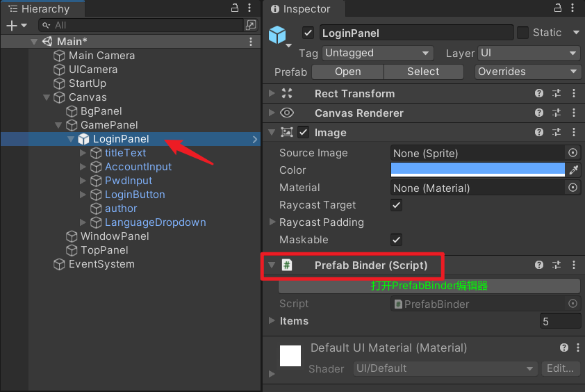Viewport: 585px width, 392px height.
Task: Disable the Image component checkbox
Action: point(304,132)
